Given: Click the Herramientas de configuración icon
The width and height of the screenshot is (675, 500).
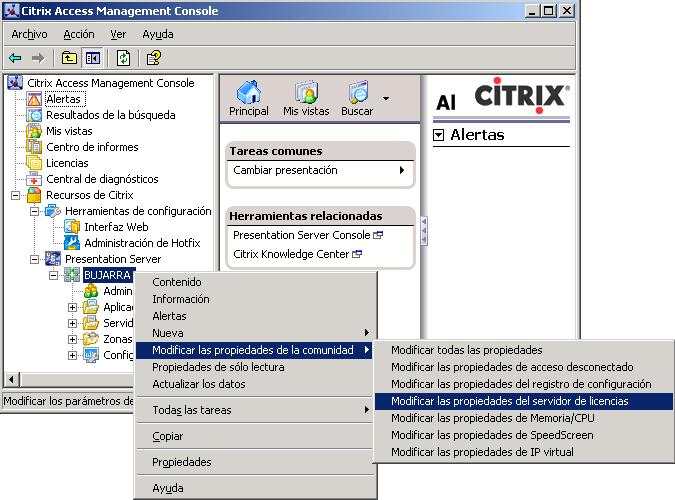Looking at the screenshot, I should click(x=53, y=211).
